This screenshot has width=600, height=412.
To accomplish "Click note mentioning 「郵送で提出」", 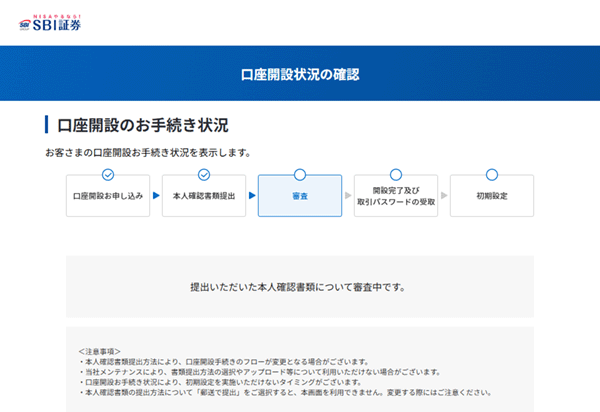I will [285, 392].
